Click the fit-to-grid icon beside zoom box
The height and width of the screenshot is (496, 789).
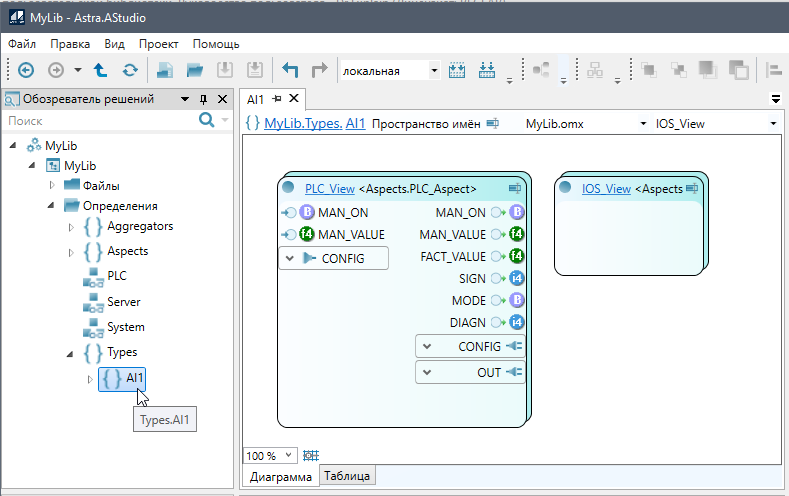tap(310, 455)
